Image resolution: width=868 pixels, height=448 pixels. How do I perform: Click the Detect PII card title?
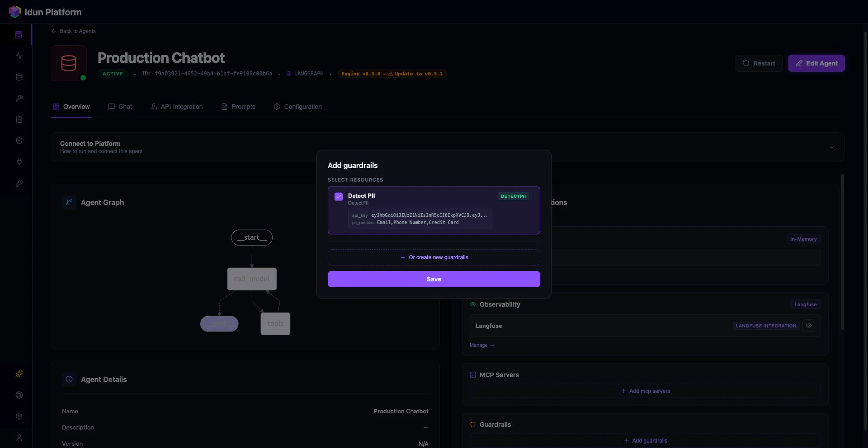tap(362, 196)
